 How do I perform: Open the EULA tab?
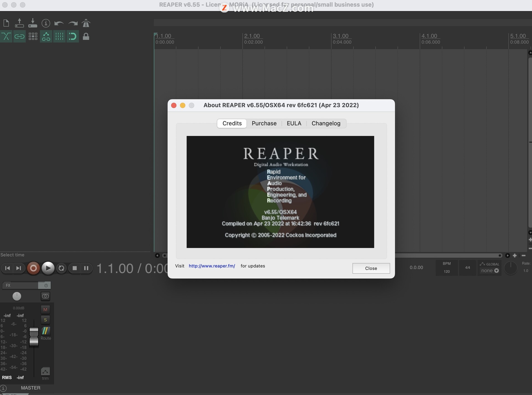click(294, 123)
